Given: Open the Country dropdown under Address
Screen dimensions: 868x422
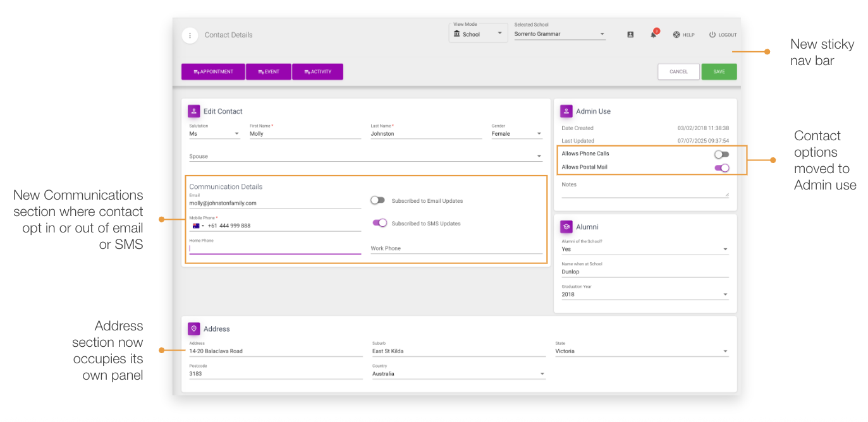Looking at the screenshot, I should click(542, 373).
